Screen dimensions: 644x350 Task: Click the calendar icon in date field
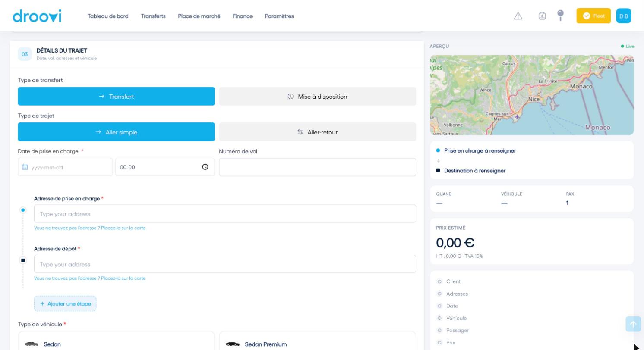tap(25, 167)
